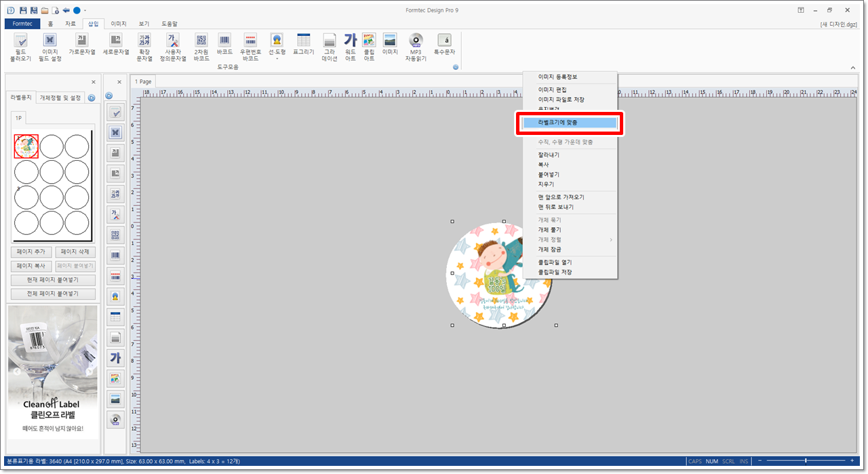Click the MP3 disc icon in the vertical toolbar
Viewport: 868px width, 474px height.
(x=115, y=419)
